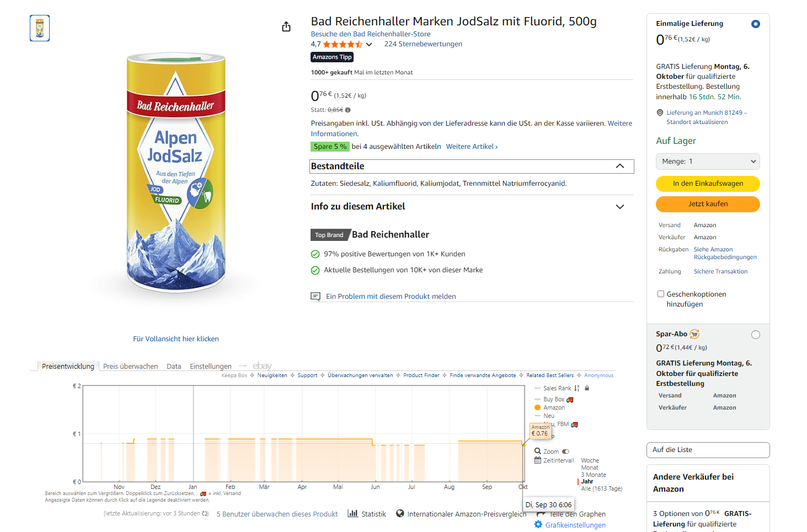
Task: Click the info icon next to the 0,85€ price
Action: (x=348, y=110)
